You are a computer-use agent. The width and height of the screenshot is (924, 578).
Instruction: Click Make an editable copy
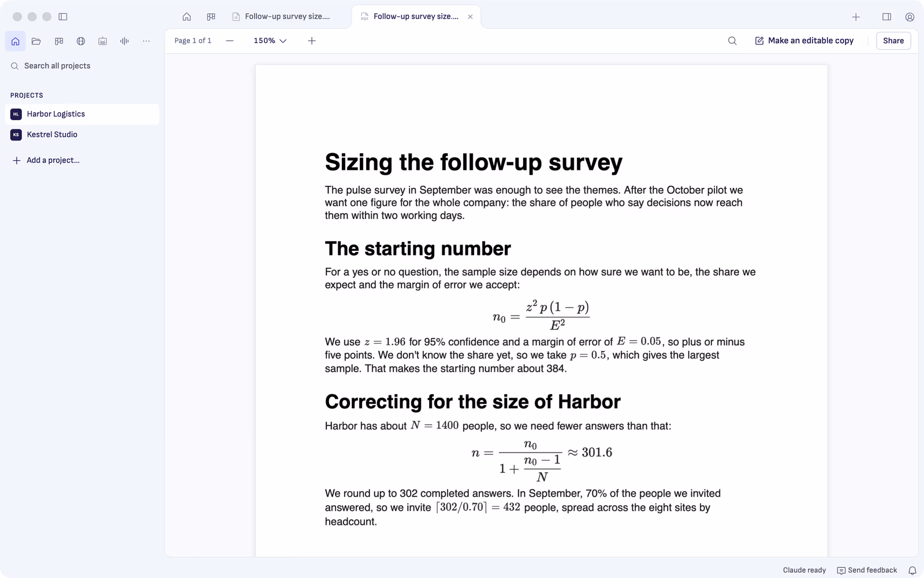tap(804, 41)
